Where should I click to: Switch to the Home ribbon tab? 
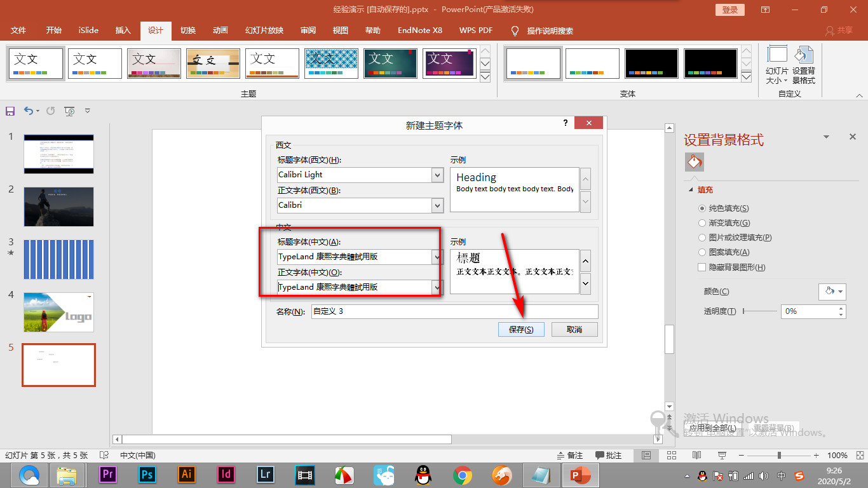click(x=53, y=30)
